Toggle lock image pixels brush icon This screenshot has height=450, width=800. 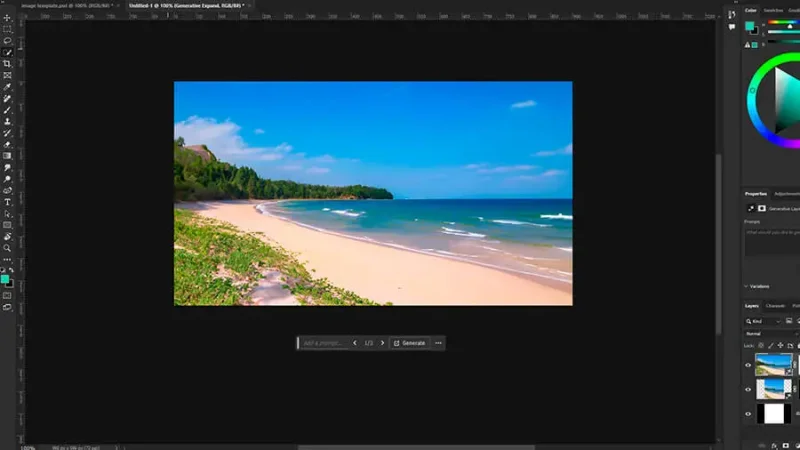point(770,345)
